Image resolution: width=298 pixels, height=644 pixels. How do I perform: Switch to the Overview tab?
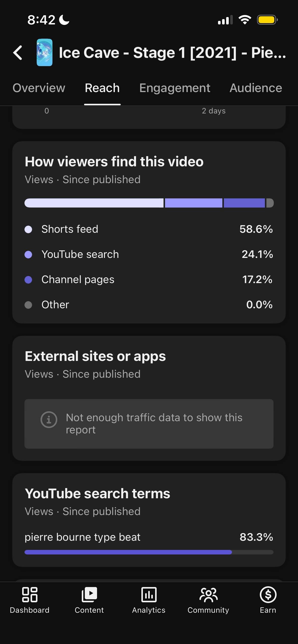pyautogui.click(x=39, y=88)
